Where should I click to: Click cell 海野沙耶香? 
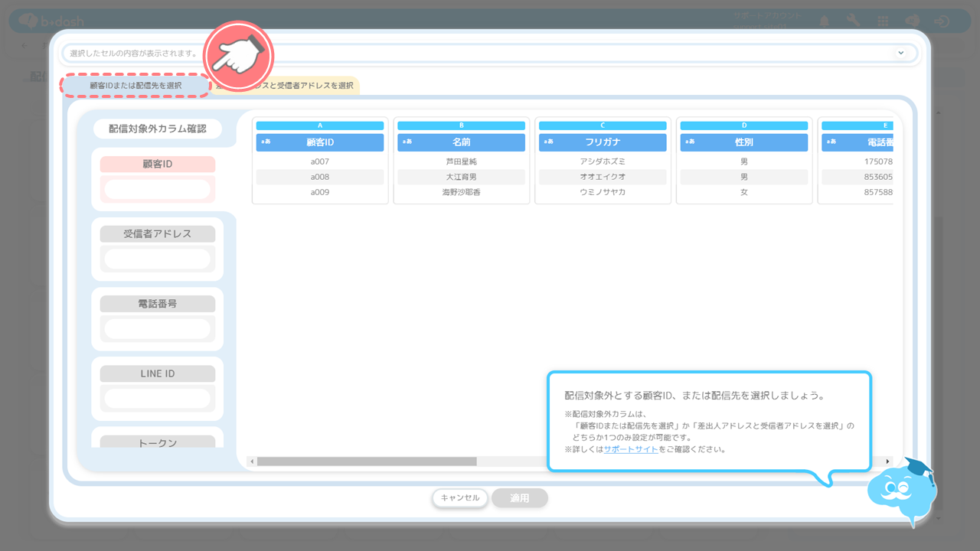point(462,192)
